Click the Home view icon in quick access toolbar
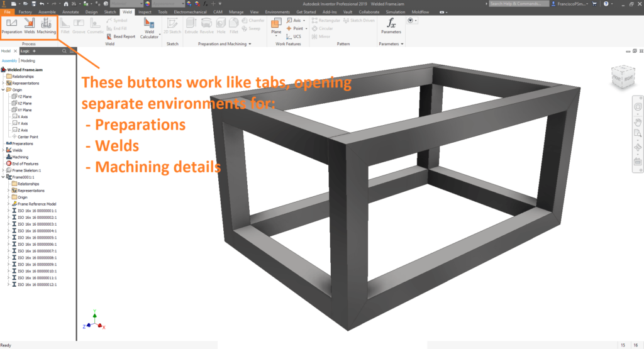644x349 pixels. pos(65,4)
